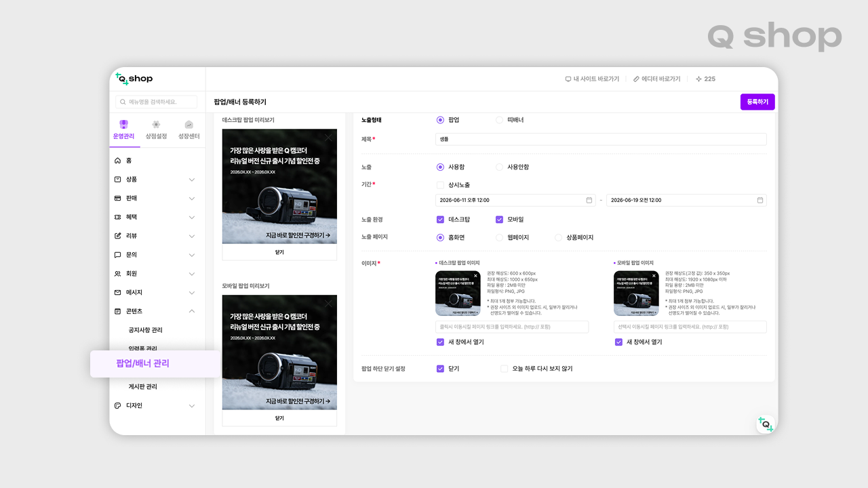Click the 판매 card icon
The width and height of the screenshot is (868, 488).
(x=118, y=198)
